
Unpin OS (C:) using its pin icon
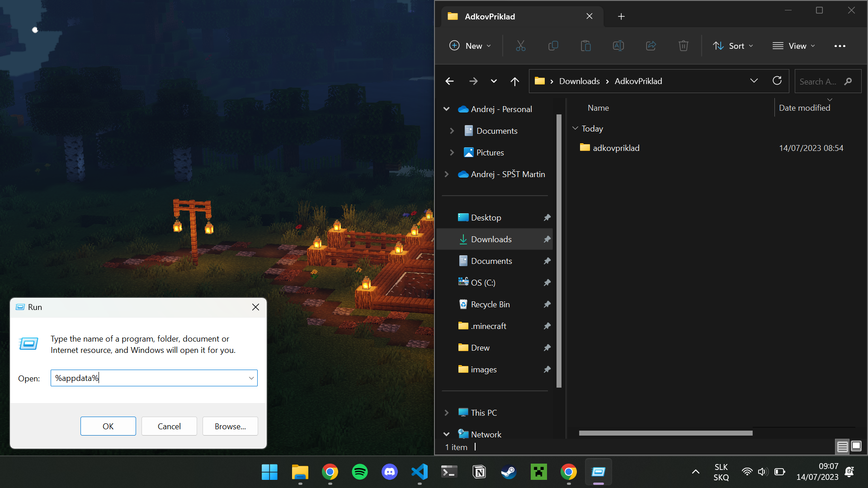coord(547,282)
